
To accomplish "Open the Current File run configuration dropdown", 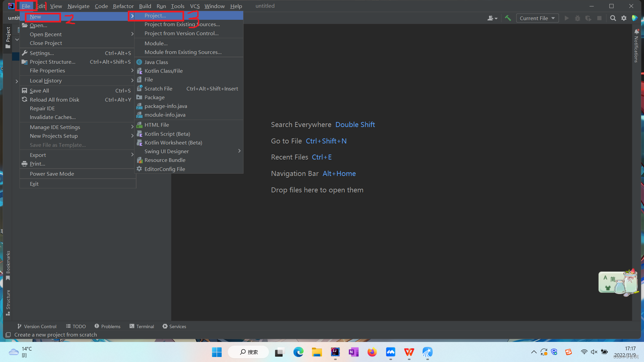I will point(537,18).
